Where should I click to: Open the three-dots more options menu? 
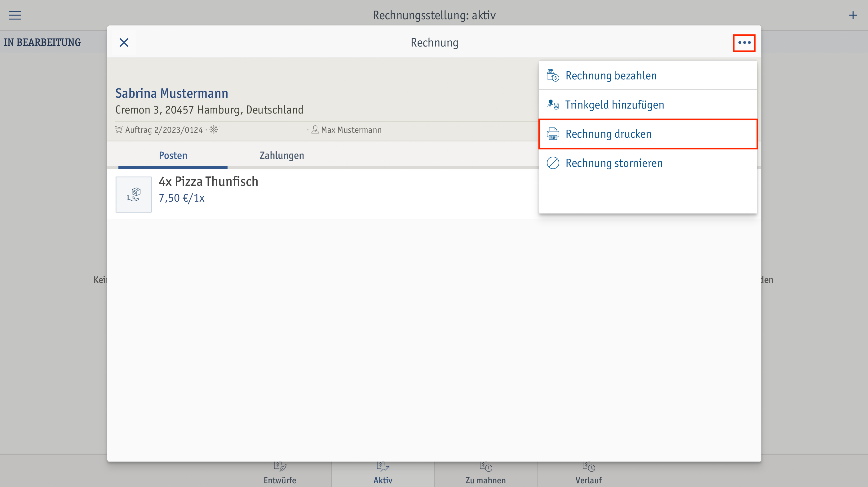pos(744,43)
